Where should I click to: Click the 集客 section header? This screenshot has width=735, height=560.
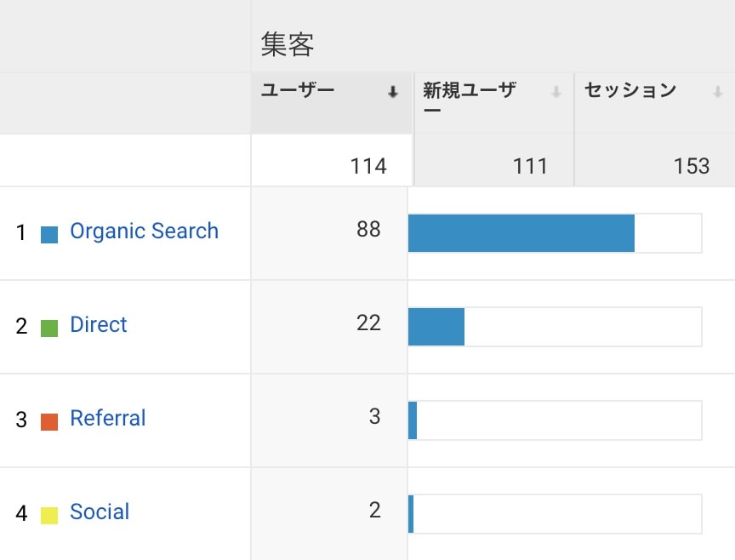(288, 44)
